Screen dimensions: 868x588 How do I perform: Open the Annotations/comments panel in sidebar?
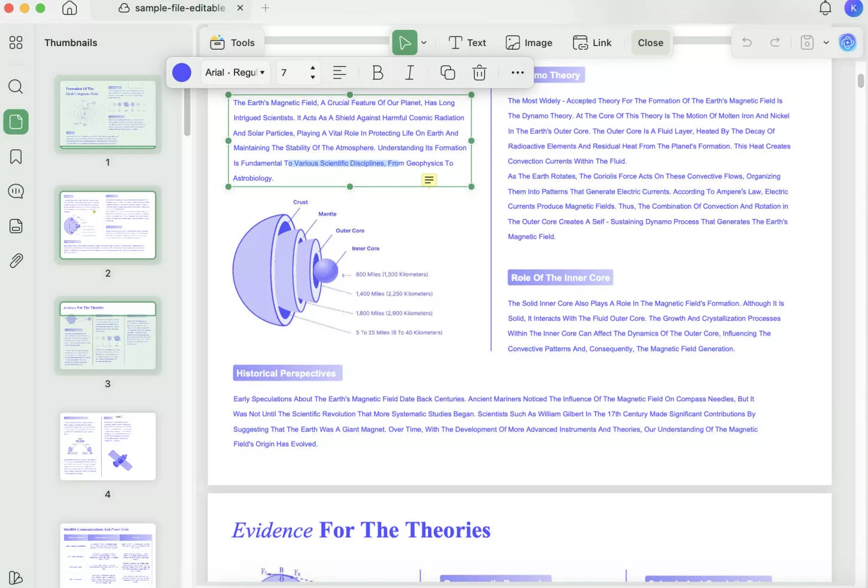[16, 191]
